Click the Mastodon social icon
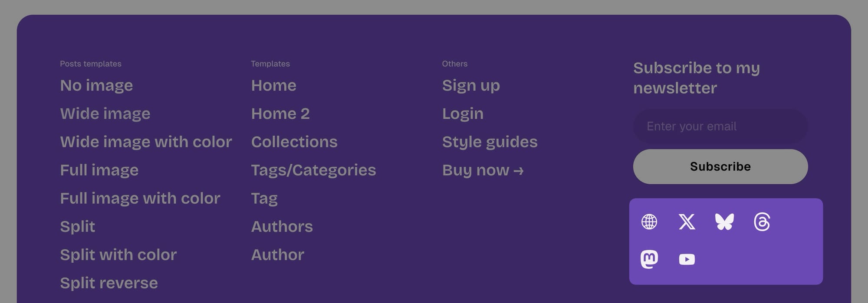868x303 pixels. tap(649, 259)
